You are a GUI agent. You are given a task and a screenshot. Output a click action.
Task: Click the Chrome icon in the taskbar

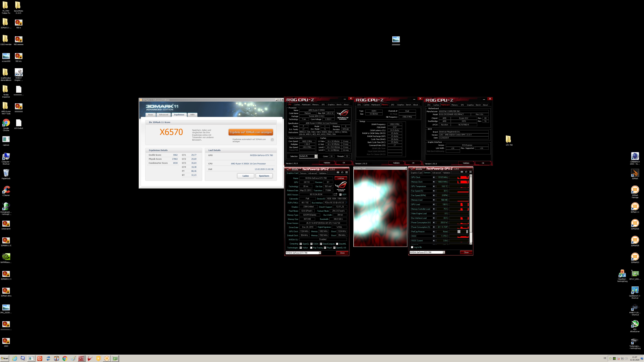(x=65, y=358)
